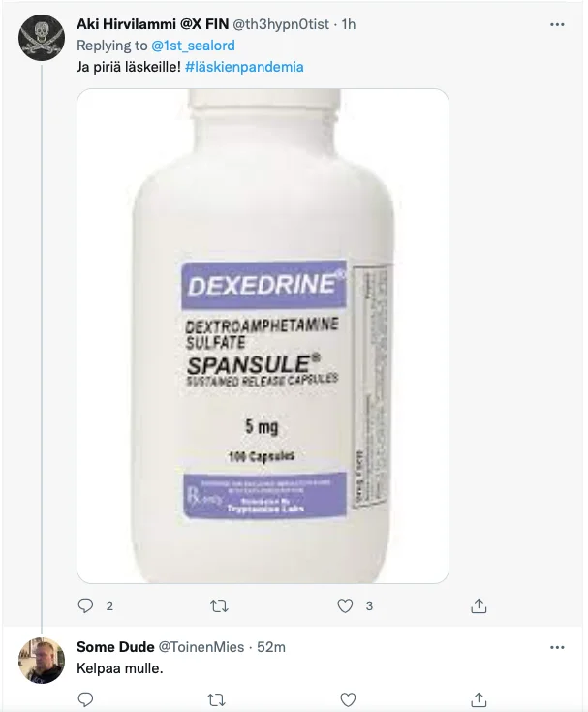The image size is (588, 712).
Task: Share Aki Hirvilammi's tweet
Action: (478, 606)
